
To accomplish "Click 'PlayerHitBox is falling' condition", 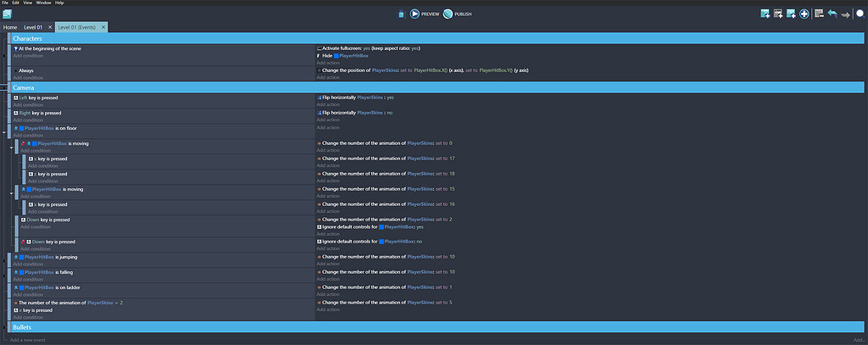I will [43, 272].
